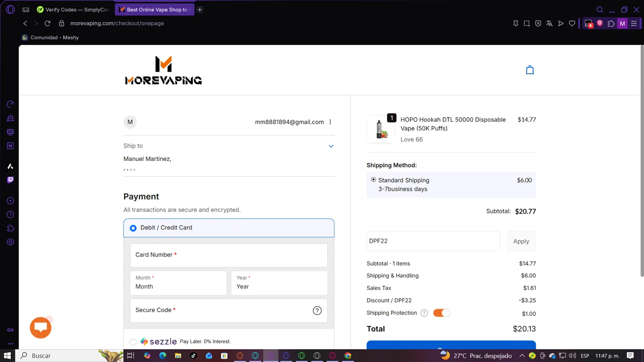Open File Explorer from the taskbar
This screenshot has width=644, height=362.
coord(178,356)
